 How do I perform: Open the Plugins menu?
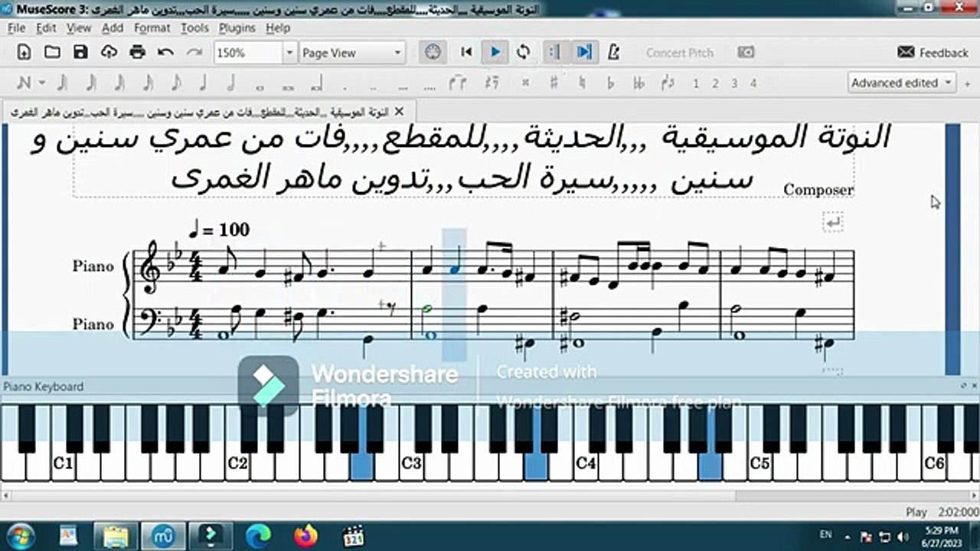(x=237, y=28)
